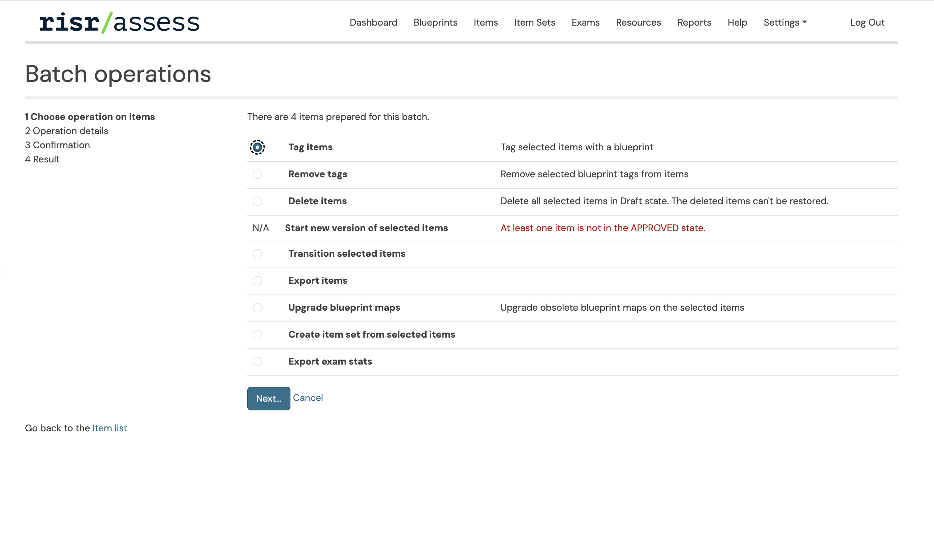Viewport: 934px width, 560px height.
Task: Click the 'Export items' label
Action: point(318,281)
